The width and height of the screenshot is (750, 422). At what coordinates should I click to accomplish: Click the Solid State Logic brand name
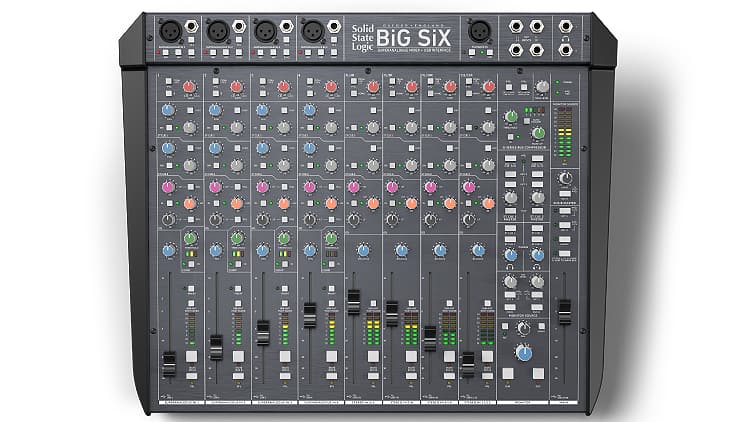363,37
